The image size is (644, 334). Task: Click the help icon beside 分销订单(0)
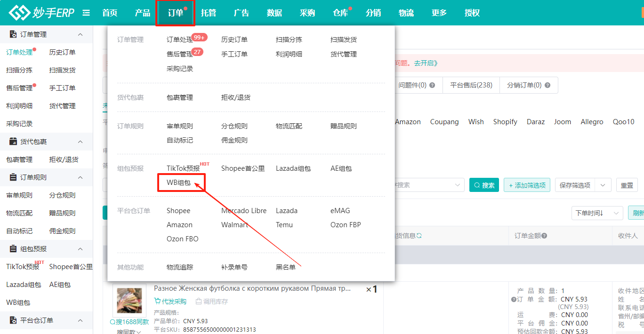[x=547, y=86]
